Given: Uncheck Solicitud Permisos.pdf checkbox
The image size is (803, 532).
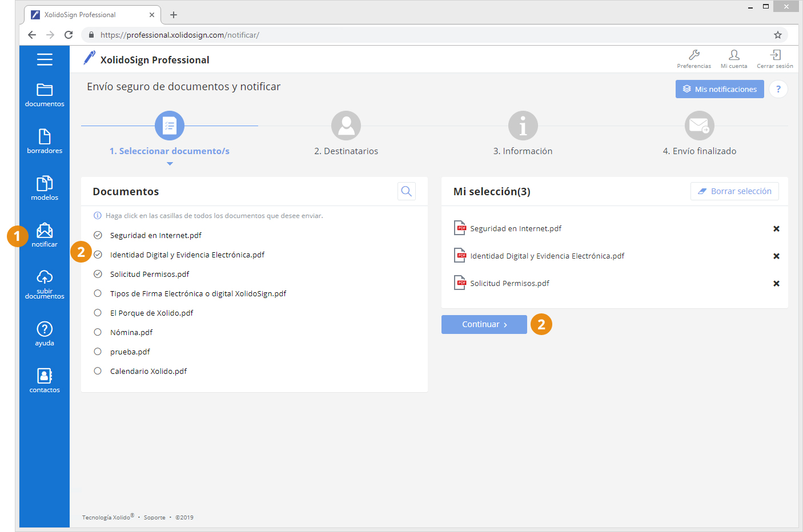Looking at the screenshot, I should (x=98, y=274).
